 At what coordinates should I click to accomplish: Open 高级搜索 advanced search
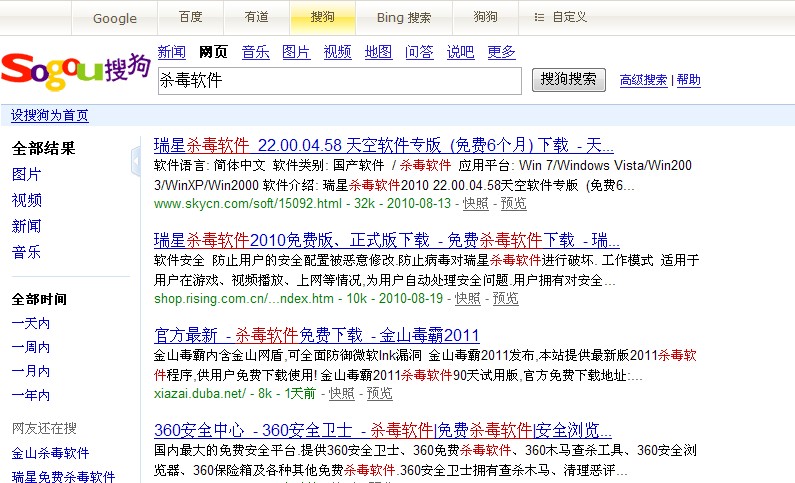pos(643,80)
